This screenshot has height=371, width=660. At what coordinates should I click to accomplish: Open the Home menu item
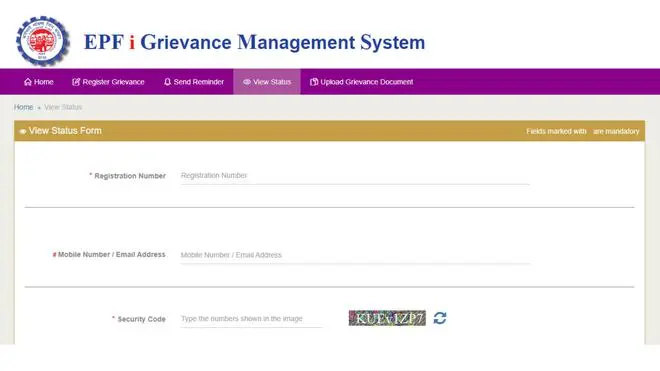[x=39, y=82]
